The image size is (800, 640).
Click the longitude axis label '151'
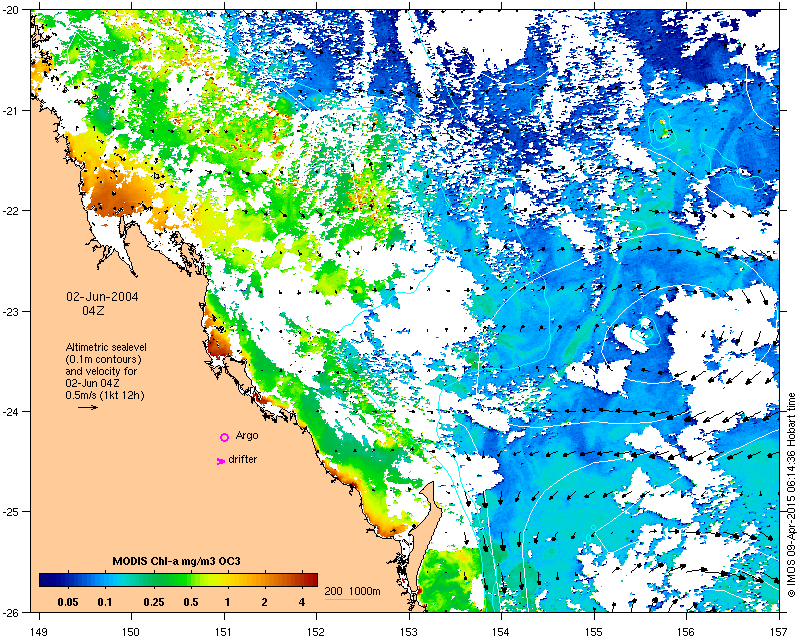coord(224,632)
